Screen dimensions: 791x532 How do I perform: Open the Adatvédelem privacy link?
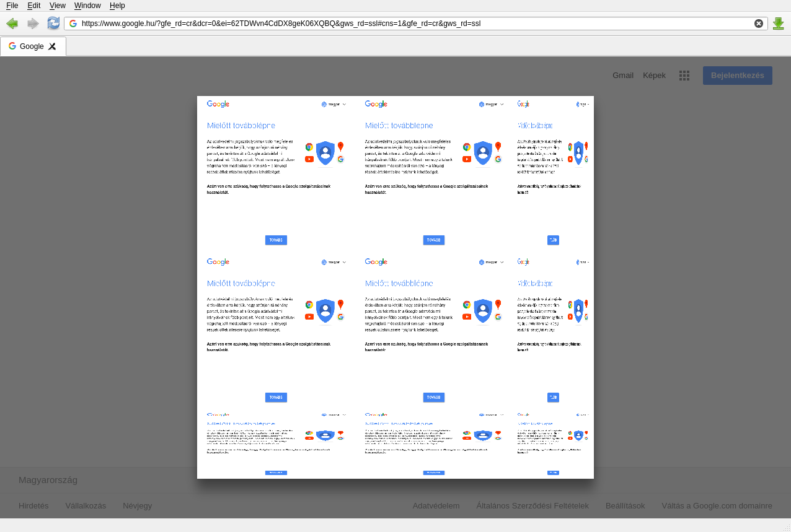point(436,506)
